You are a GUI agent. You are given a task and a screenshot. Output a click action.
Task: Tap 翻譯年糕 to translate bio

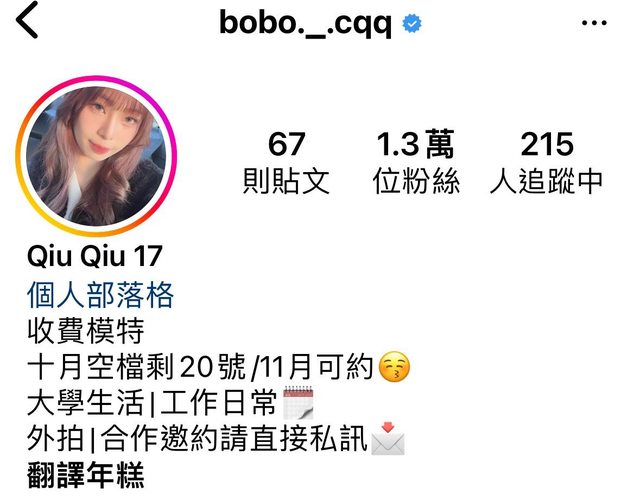pos(86,475)
